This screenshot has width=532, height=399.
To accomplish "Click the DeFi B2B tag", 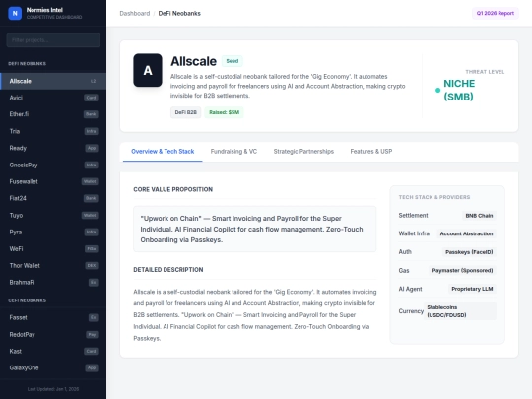I will coord(185,112).
